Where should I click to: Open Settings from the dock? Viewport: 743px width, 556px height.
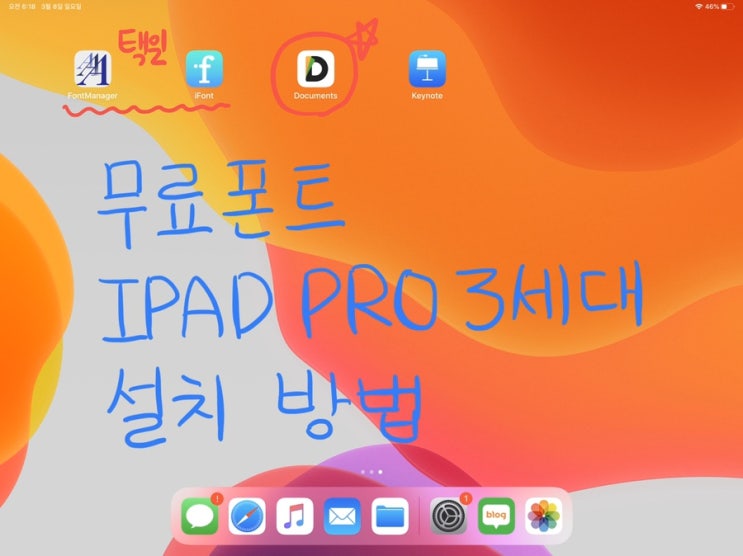(449, 516)
